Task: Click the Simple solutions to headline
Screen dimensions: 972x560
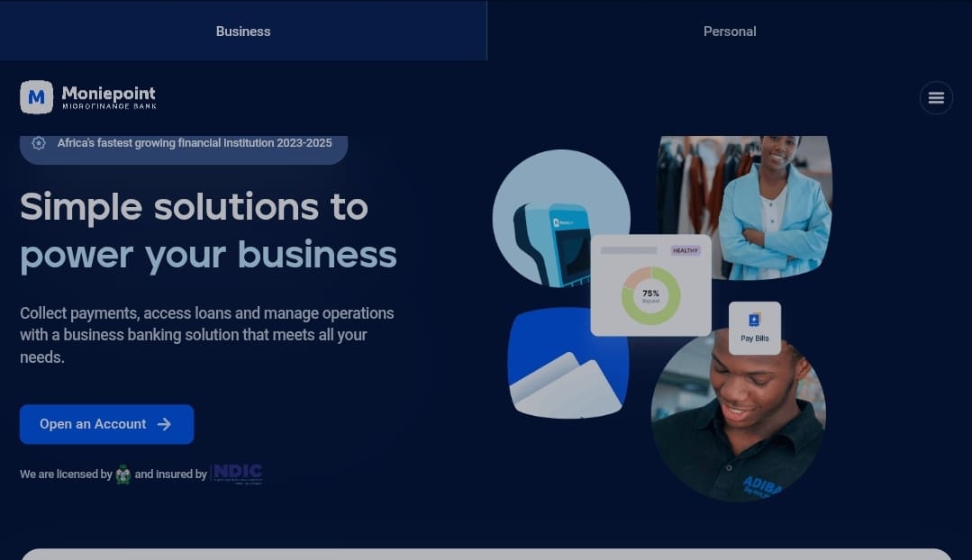Action: [194, 207]
